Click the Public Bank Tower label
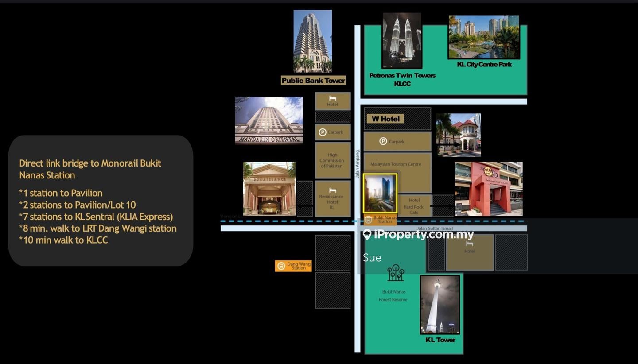The width and height of the screenshot is (638, 364). click(x=313, y=80)
